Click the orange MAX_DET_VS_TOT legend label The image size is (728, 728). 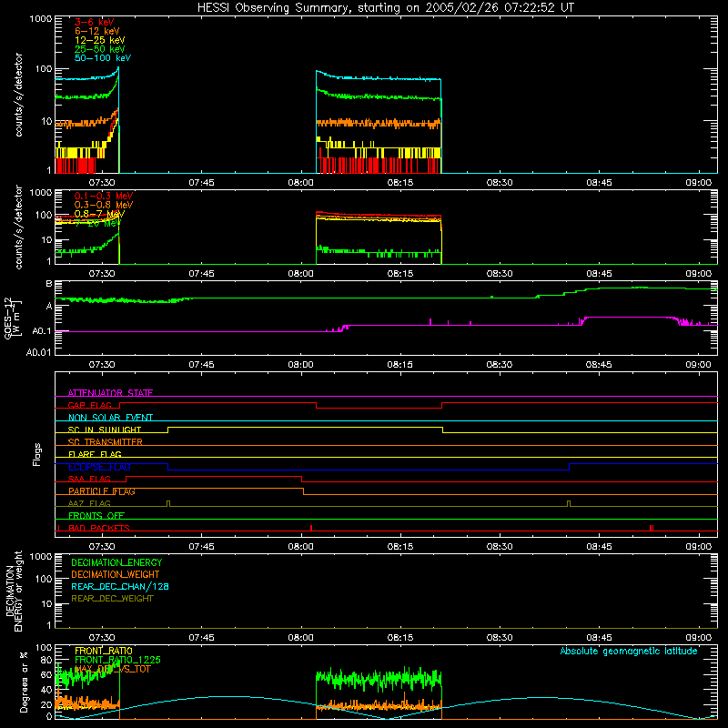112,669
